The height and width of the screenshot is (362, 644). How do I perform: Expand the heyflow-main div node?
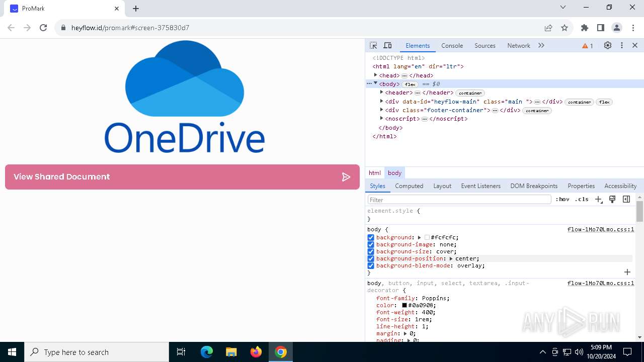(381, 101)
